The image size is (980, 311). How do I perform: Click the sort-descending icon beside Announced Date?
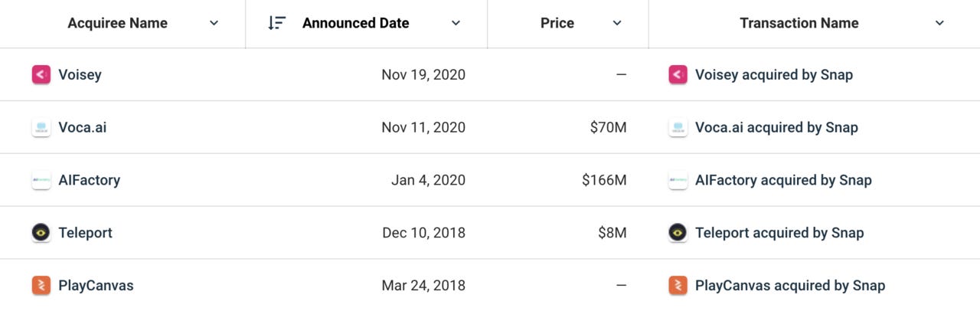(276, 23)
